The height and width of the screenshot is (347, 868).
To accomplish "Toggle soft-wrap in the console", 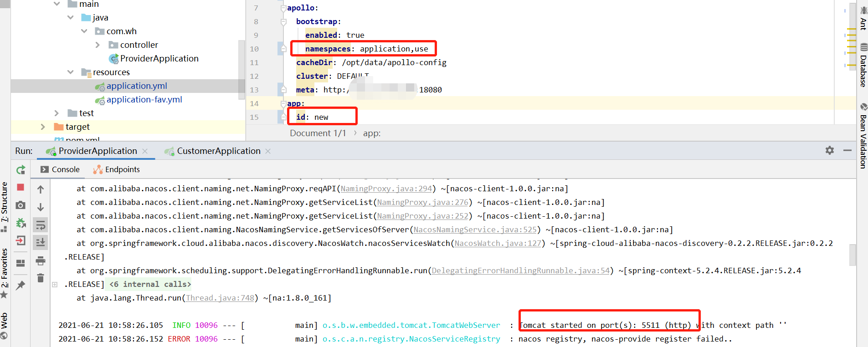I will pos(41,225).
